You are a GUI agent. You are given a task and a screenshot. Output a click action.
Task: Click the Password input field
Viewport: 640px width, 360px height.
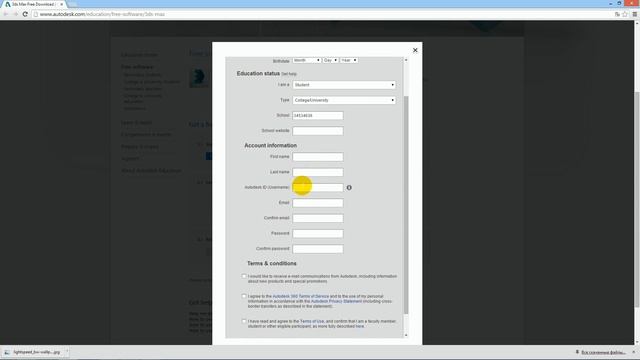click(x=318, y=233)
